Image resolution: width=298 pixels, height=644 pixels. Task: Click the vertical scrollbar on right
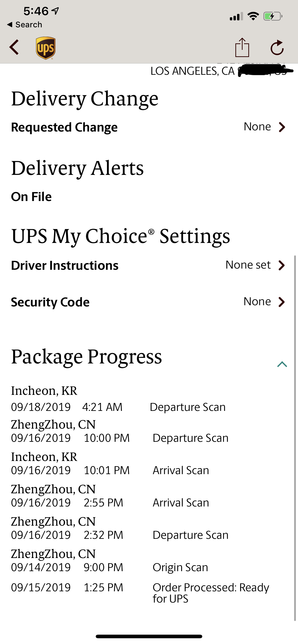(295, 438)
